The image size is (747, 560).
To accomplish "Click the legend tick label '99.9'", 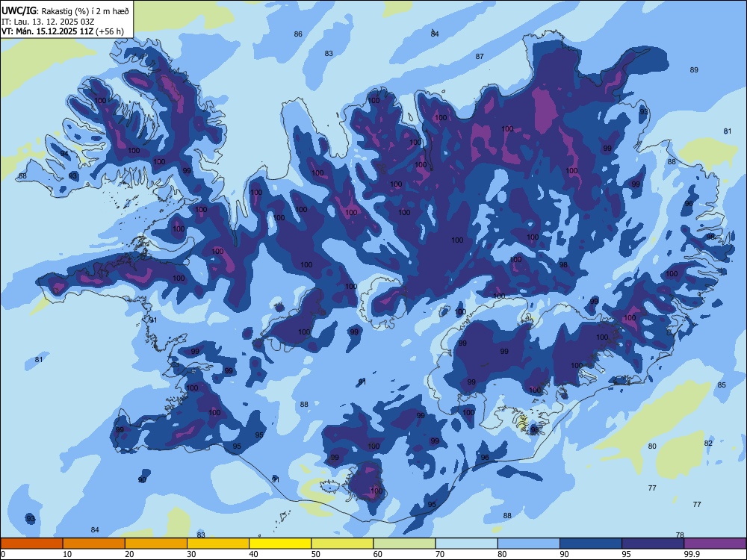I will point(691,554).
